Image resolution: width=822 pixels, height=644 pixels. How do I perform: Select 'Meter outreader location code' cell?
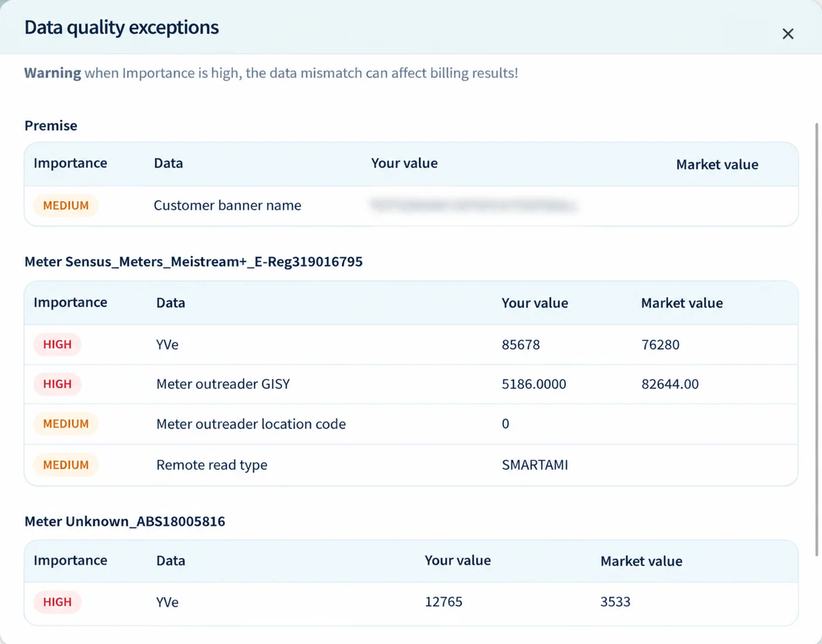pyautogui.click(x=251, y=424)
